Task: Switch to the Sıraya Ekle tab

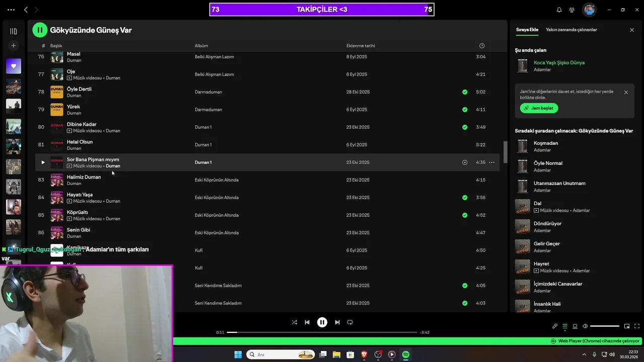Action: click(527, 30)
